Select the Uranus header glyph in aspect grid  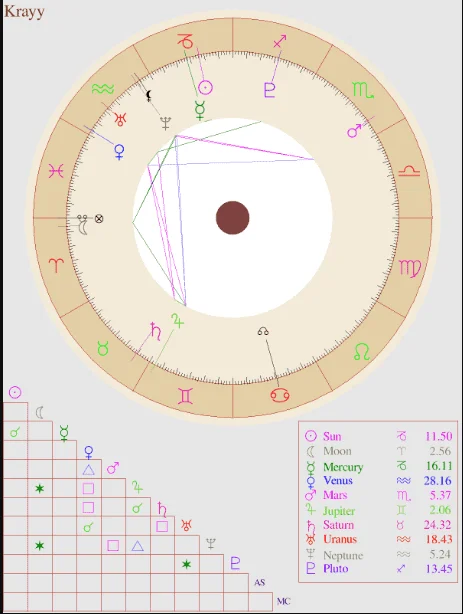(186, 525)
